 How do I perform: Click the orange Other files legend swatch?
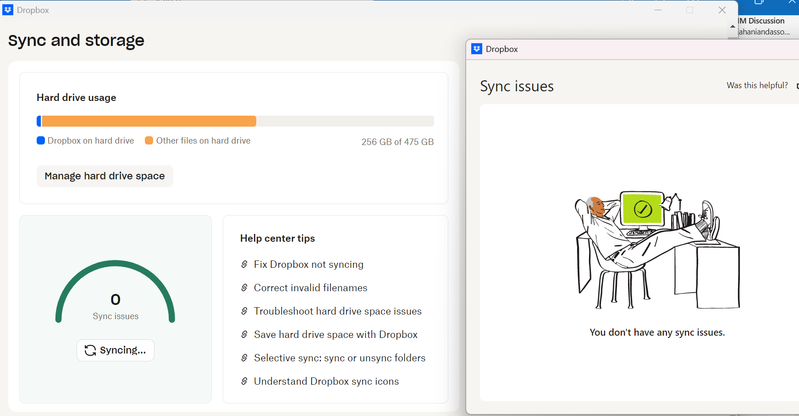coord(149,141)
